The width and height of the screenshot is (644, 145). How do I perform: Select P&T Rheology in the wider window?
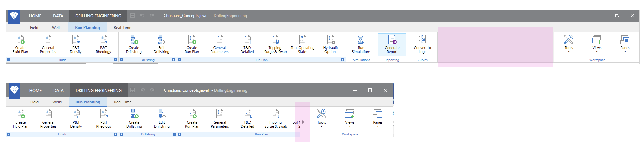pos(104,44)
